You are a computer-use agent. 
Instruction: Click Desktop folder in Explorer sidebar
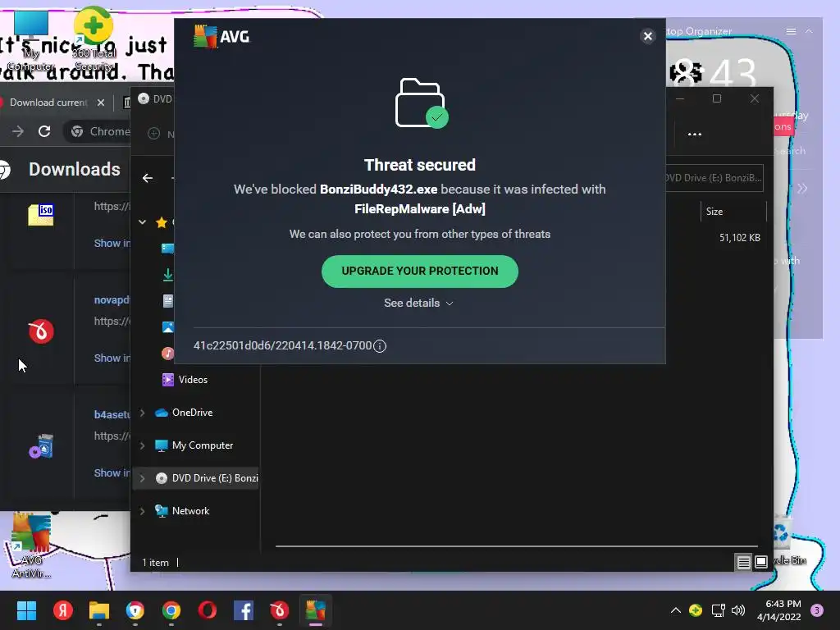(167, 248)
